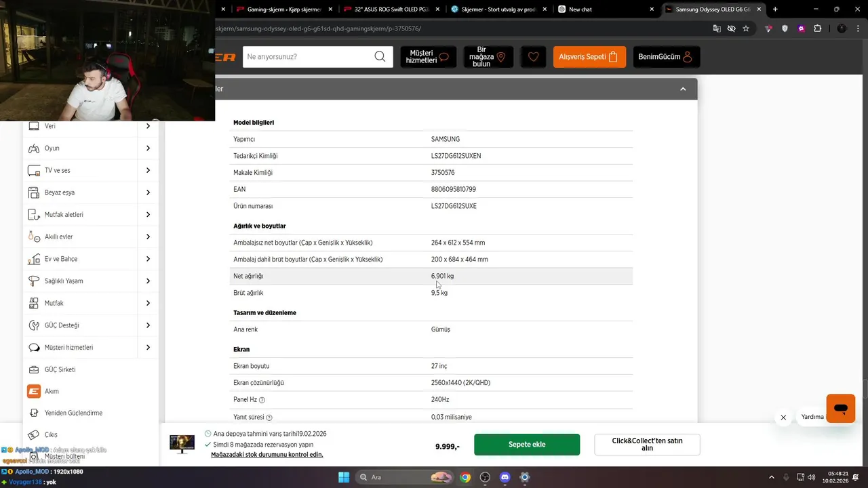The image size is (868, 488).
Task: Click the 2560x1440 (2K/QHD) resolution value
Action: 460,383
